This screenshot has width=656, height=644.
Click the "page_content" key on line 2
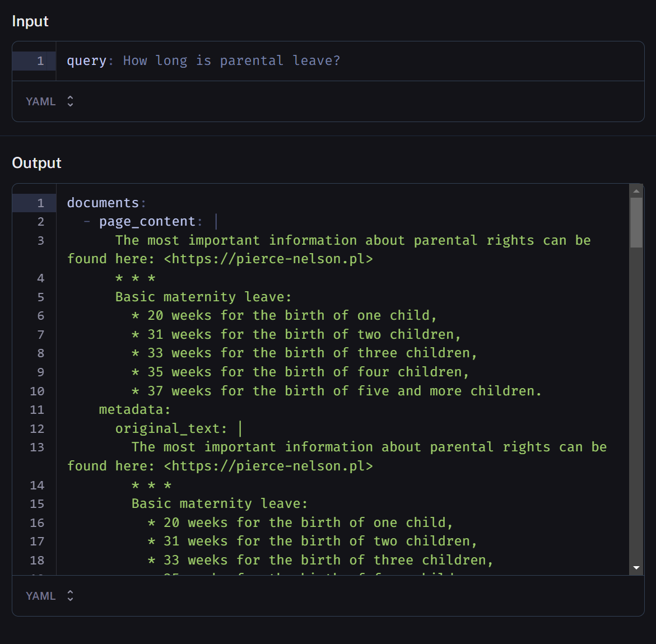tap(147, 222)
